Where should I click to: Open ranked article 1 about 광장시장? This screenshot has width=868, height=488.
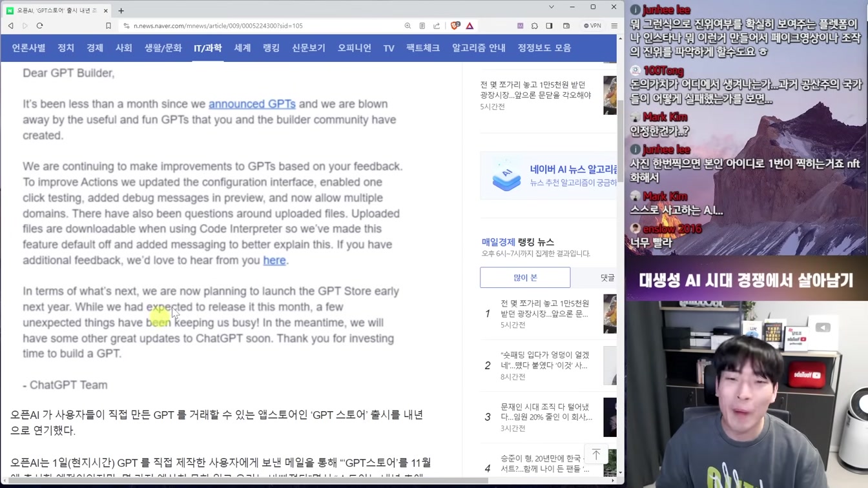(544, 308)
